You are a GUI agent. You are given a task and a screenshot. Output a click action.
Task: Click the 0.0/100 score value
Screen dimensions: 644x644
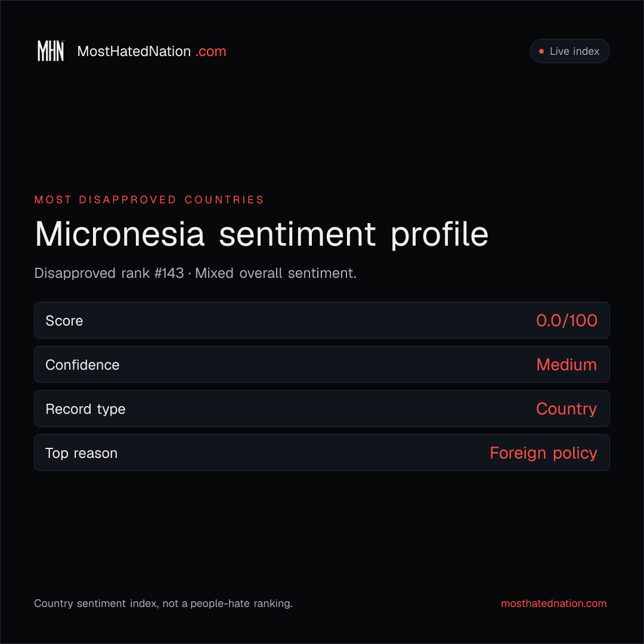[566, 320]
